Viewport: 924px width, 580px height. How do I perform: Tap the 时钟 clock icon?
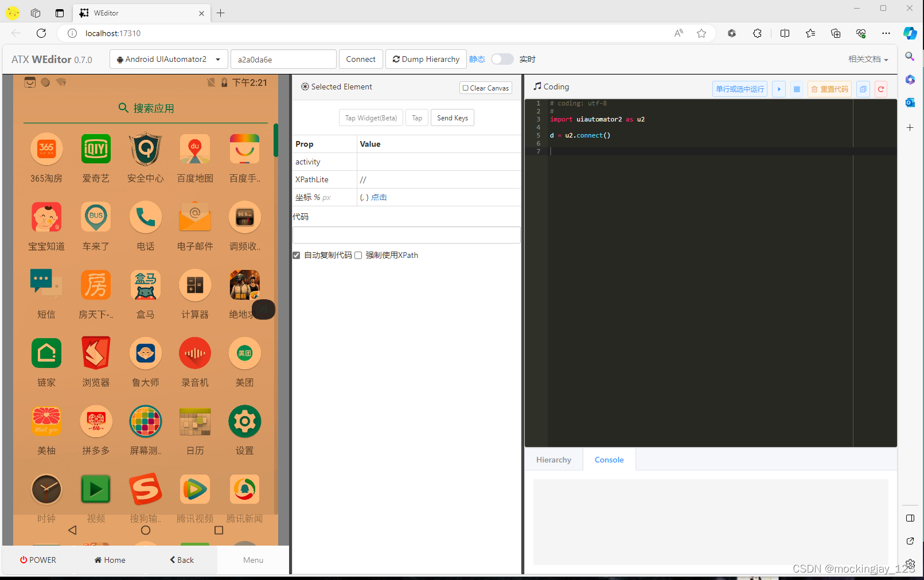coord(46,489)
